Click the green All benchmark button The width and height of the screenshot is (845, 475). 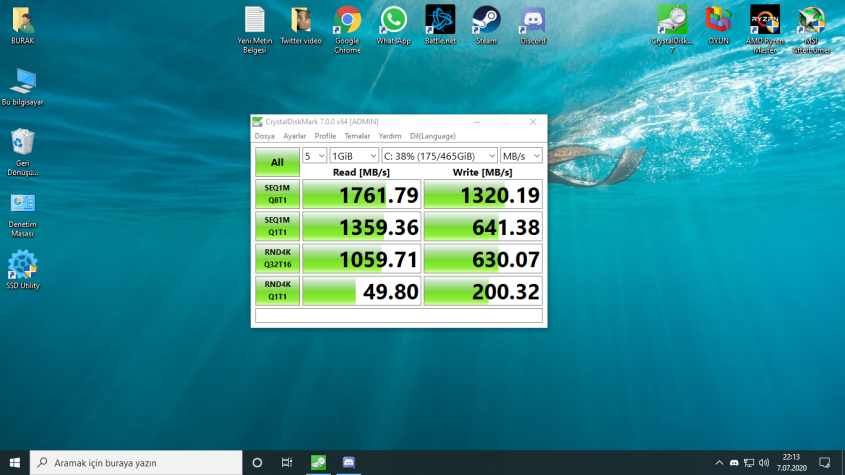277,162
